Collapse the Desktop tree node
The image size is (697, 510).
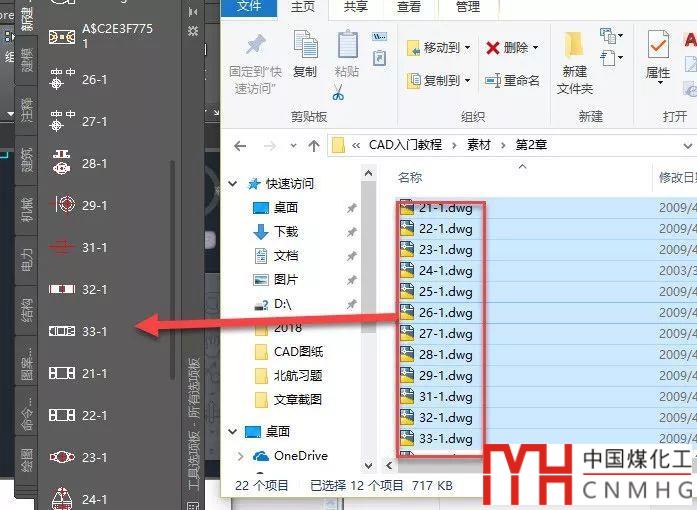(232, 431)
